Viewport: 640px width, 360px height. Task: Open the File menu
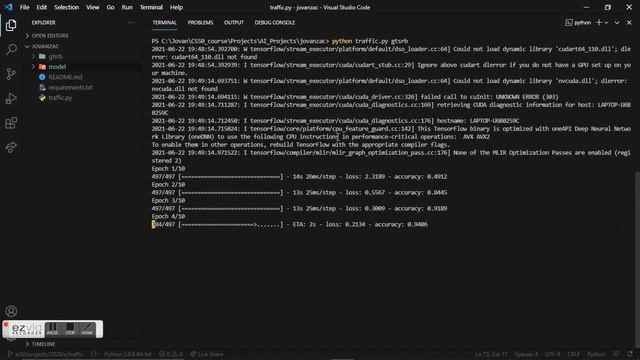coord(24,7)
